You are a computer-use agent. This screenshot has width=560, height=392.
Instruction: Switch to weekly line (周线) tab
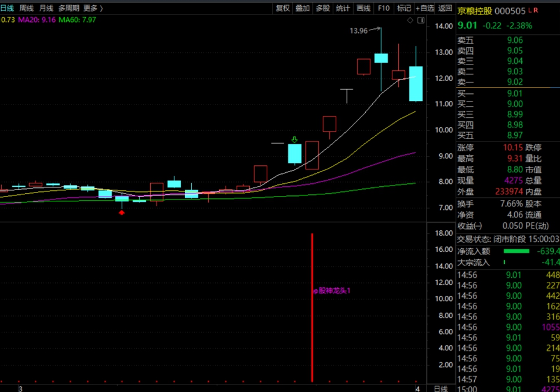pyautogui.click(x=27, y=8)
